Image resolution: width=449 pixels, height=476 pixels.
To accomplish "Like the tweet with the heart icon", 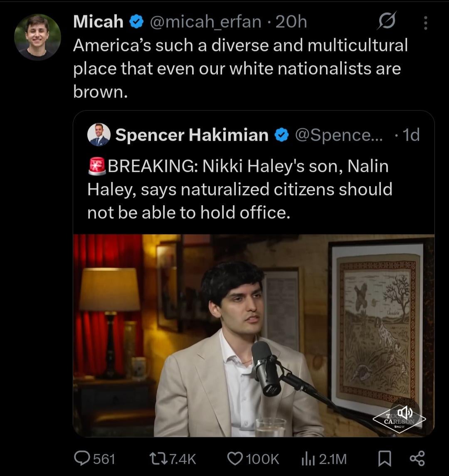I will click(x=235, y=458).
